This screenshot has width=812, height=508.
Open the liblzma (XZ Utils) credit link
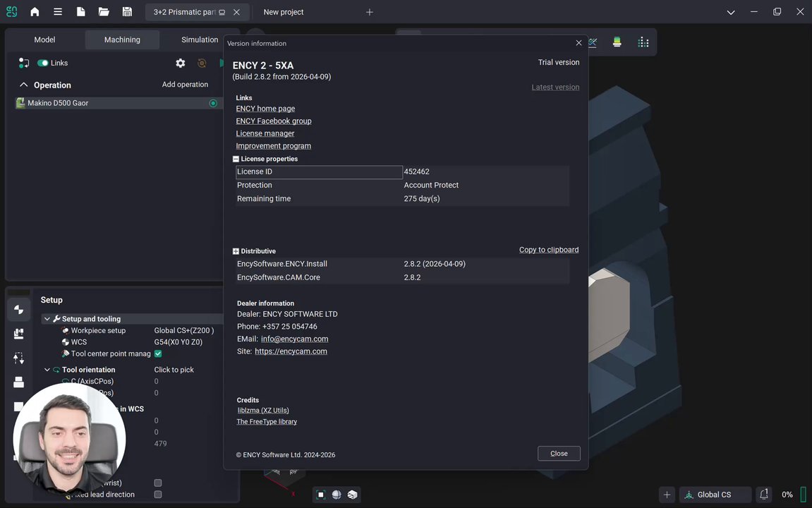(263, 410)
